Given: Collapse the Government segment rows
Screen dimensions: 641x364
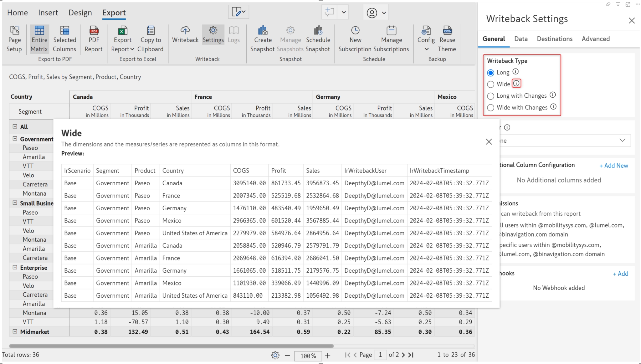Looking at the screenshot, I should tap(15, 139).
